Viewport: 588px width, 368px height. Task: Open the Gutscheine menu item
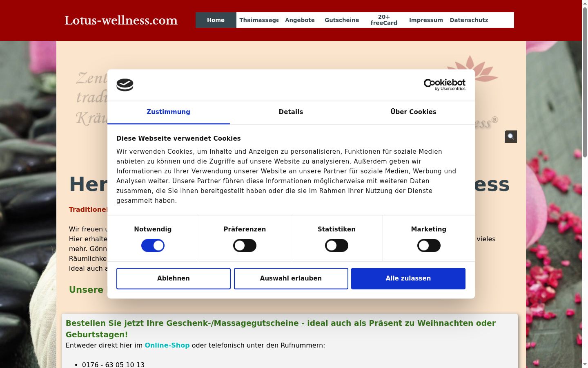pyautogui.click(x=342, y=20)
